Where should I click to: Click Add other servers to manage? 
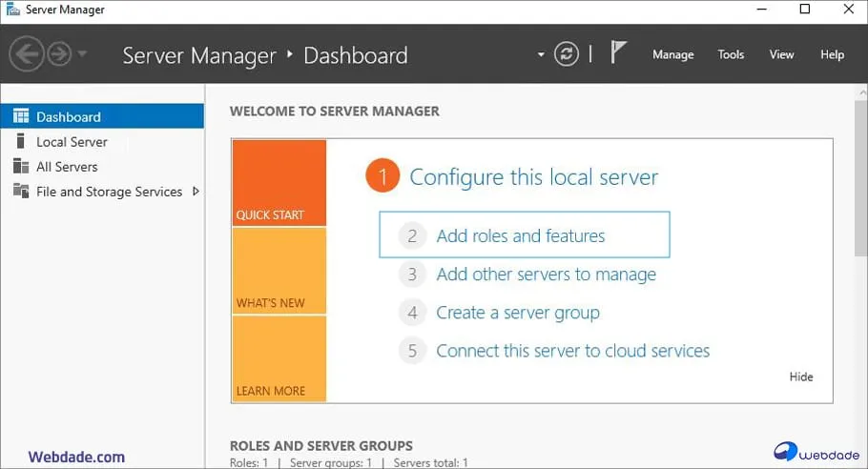pyautogui.click(x=546, y=275)
